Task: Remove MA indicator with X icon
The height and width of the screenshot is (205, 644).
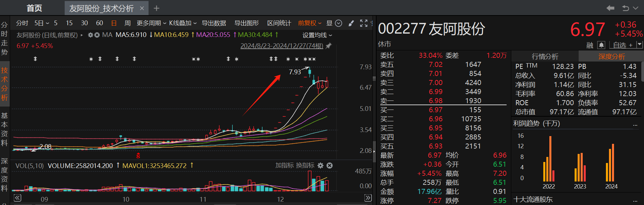Action: point(97,35)
